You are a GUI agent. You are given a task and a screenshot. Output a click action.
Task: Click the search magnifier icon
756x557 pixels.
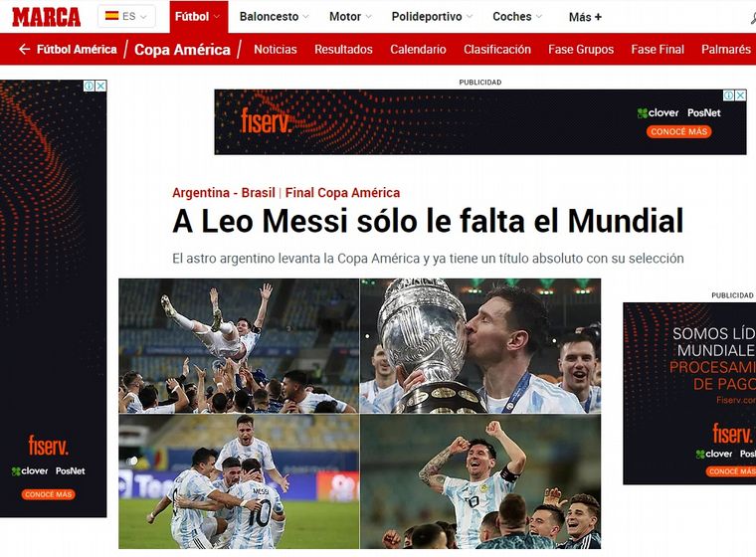pyautogui.click(x=753, y=17)
